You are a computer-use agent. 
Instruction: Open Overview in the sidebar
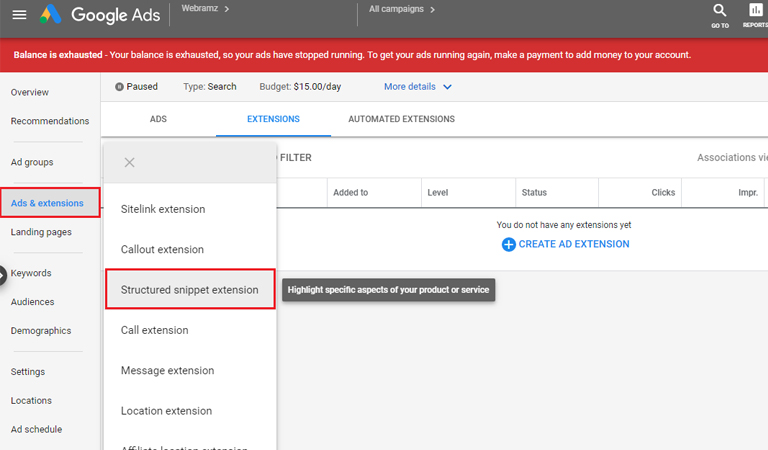pyautogui.click(x=30, y=93)
